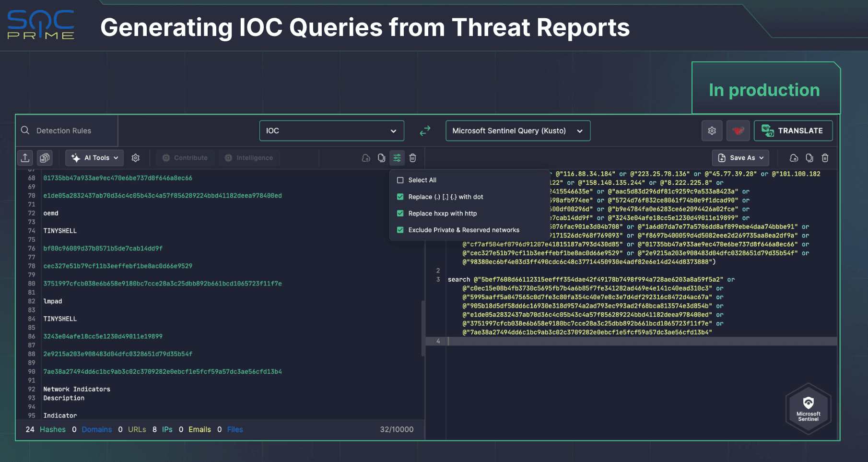This screenshot has width=868, height=462.
Task: Click 'oemd' on line 72
Action: (51, 213)
